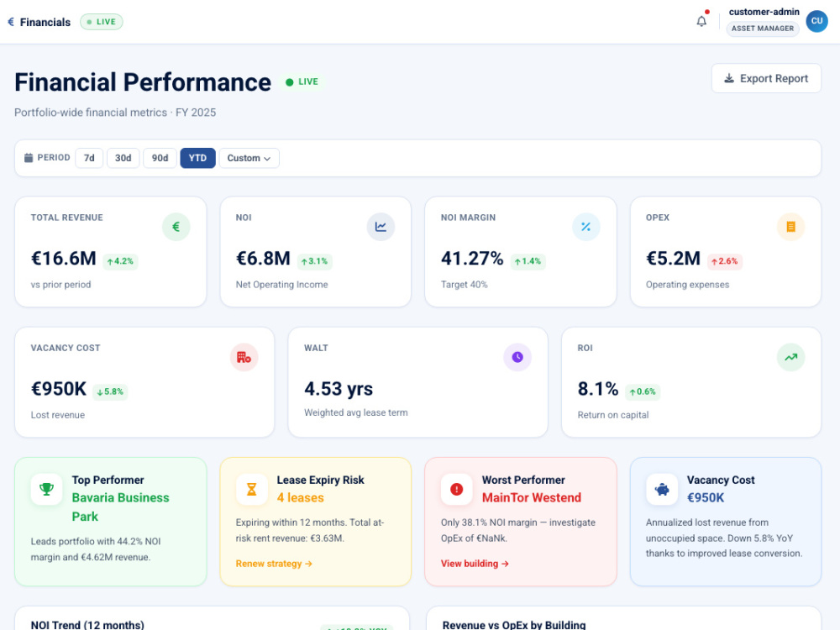Open the CU user avatar menu
This screenshot has height=630, width=840.
pos(816,21)
